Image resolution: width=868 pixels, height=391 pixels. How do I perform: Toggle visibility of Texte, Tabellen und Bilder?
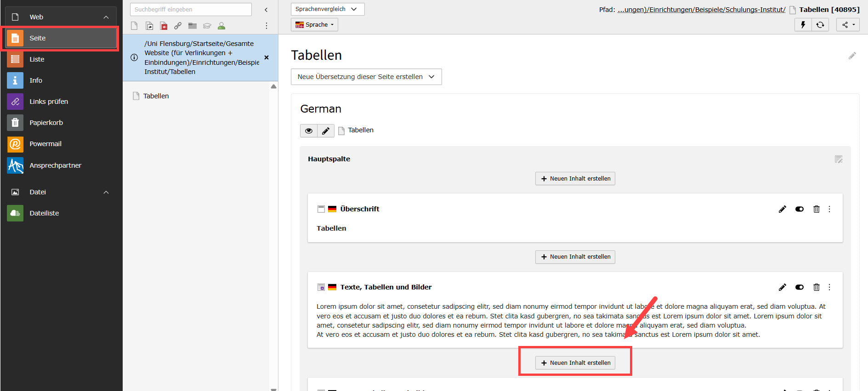[x=800, y=287]
